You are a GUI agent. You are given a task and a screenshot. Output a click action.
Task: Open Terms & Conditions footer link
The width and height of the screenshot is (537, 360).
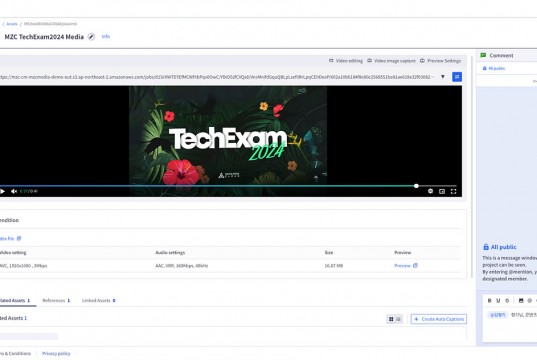click(x=15, y=353)
